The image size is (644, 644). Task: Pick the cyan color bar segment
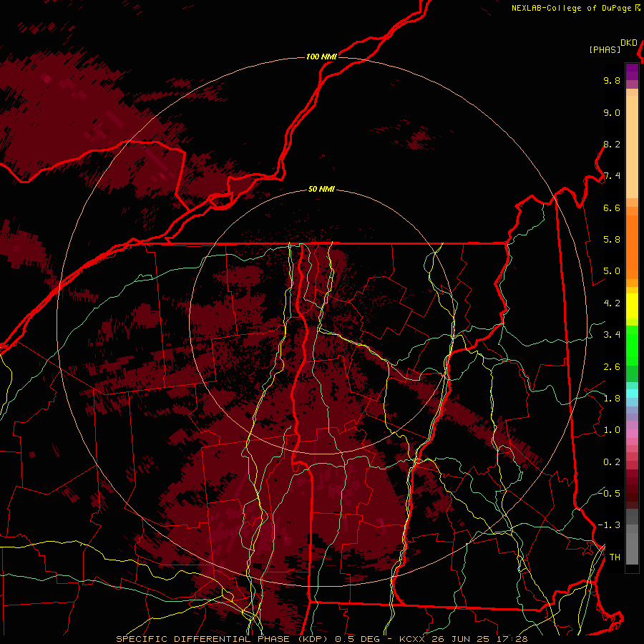tap(632, 393)
